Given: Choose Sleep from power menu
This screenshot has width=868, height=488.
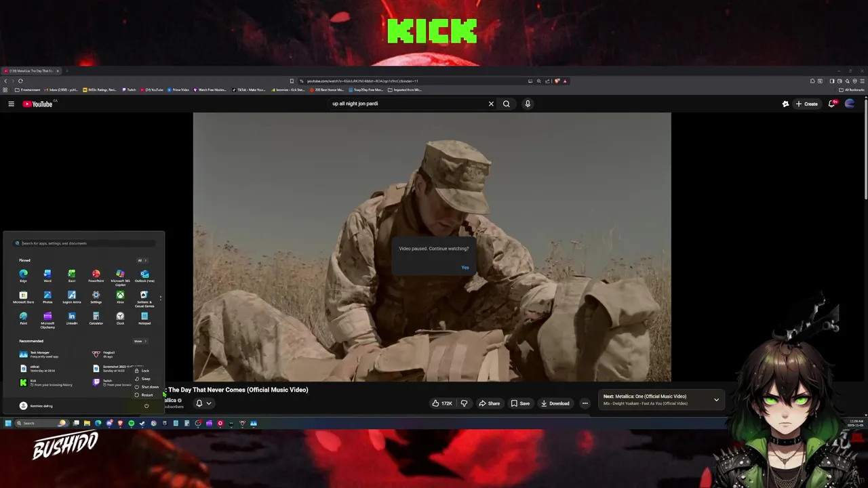Looking at the screenshot, I should tap(143, 379).
